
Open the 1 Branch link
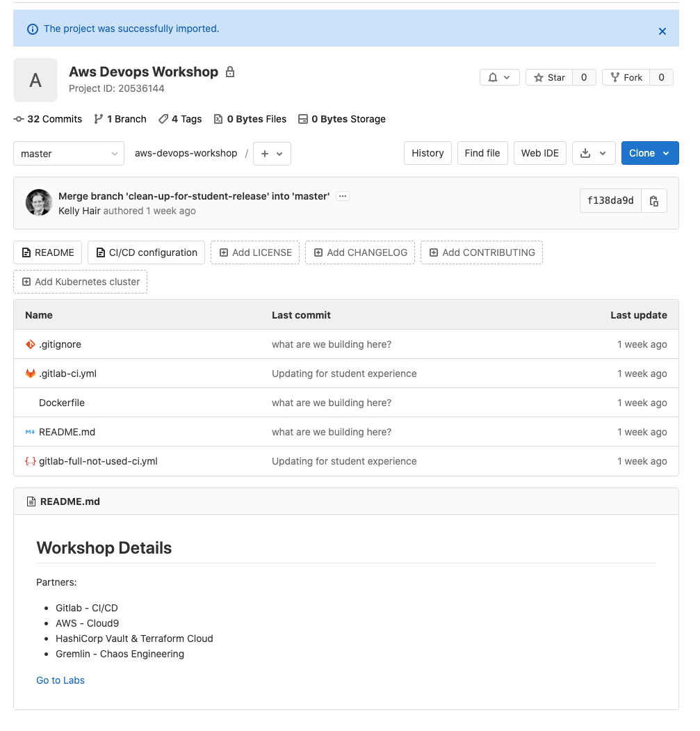(120, 119)
